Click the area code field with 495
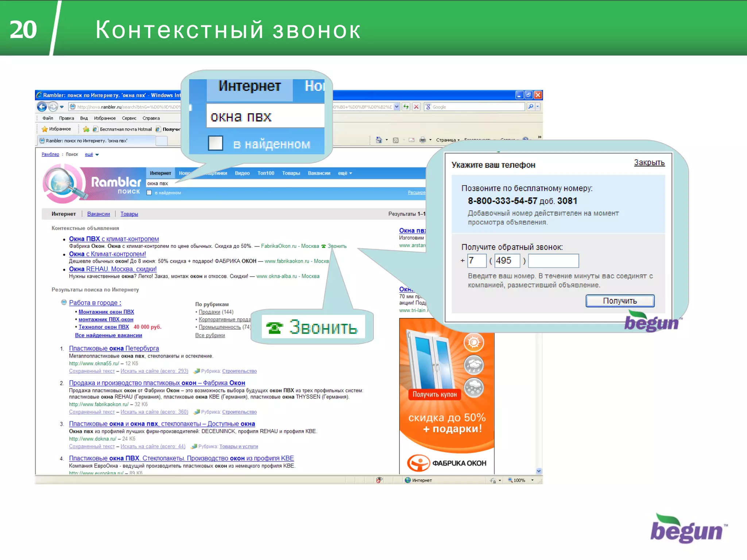The image size is (747, 560). coord(507,261)
